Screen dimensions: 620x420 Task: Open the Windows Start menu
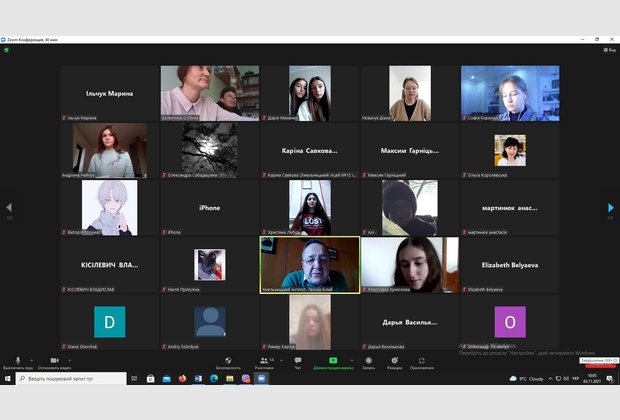point(7,378)
